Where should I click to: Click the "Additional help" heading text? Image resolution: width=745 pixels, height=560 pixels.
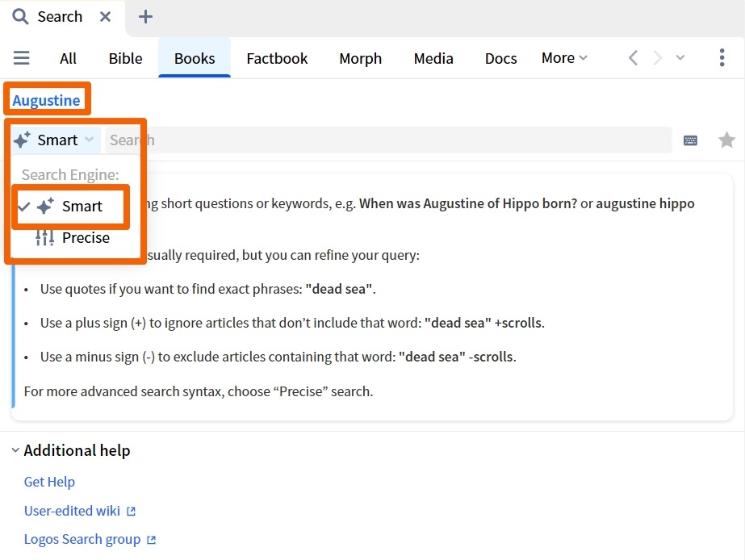[77, 450]
